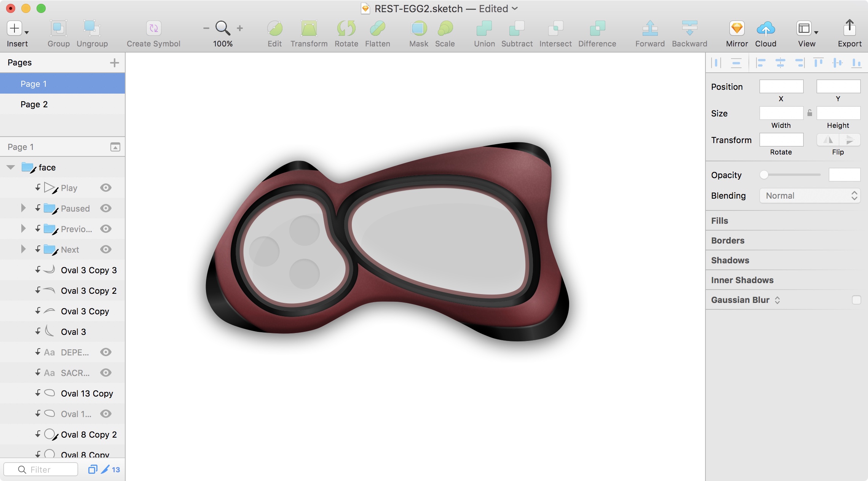
Task: Click the Create Symbol icon
Action: (x=153, y=29)
